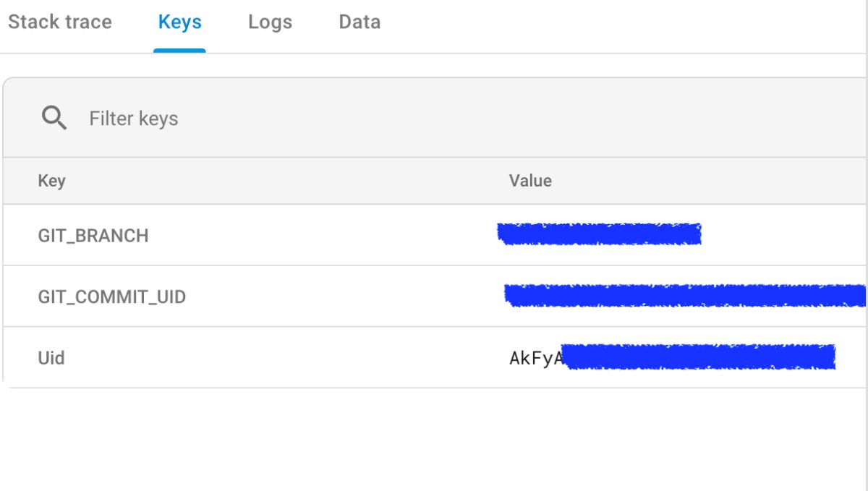Open the Logs tab
Screen dimensions: 868x491
point(270,22)
